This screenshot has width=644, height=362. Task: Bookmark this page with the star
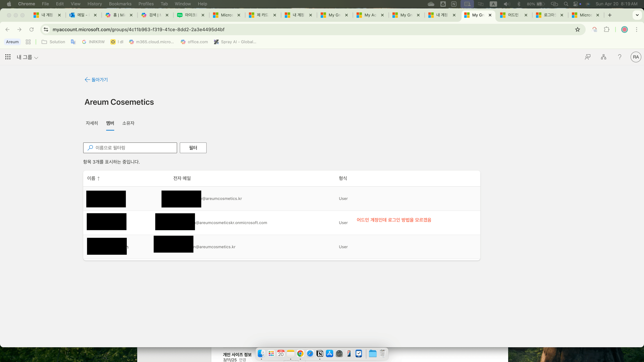click(x=577, y=29)
